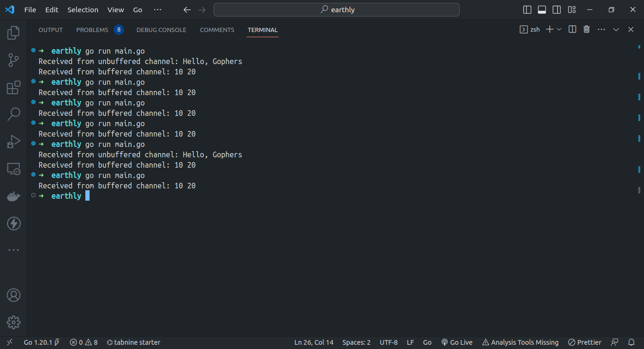
Task: Open the Selection menu
Action: [x=83, y=10]
